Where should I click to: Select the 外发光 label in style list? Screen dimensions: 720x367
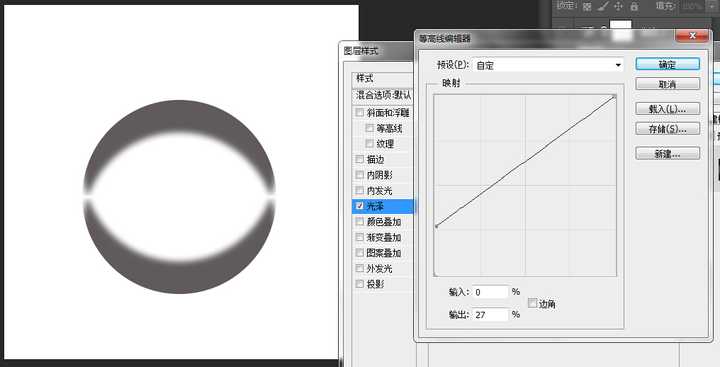[x=380, y=269]
